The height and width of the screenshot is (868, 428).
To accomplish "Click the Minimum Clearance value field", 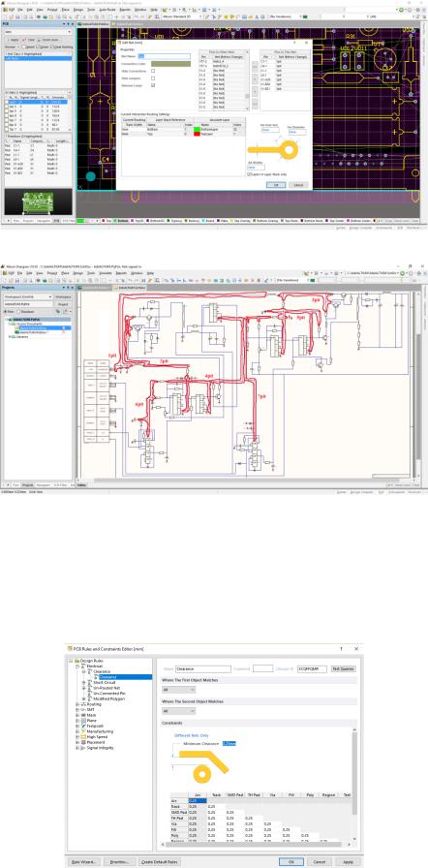I will 229,743.
